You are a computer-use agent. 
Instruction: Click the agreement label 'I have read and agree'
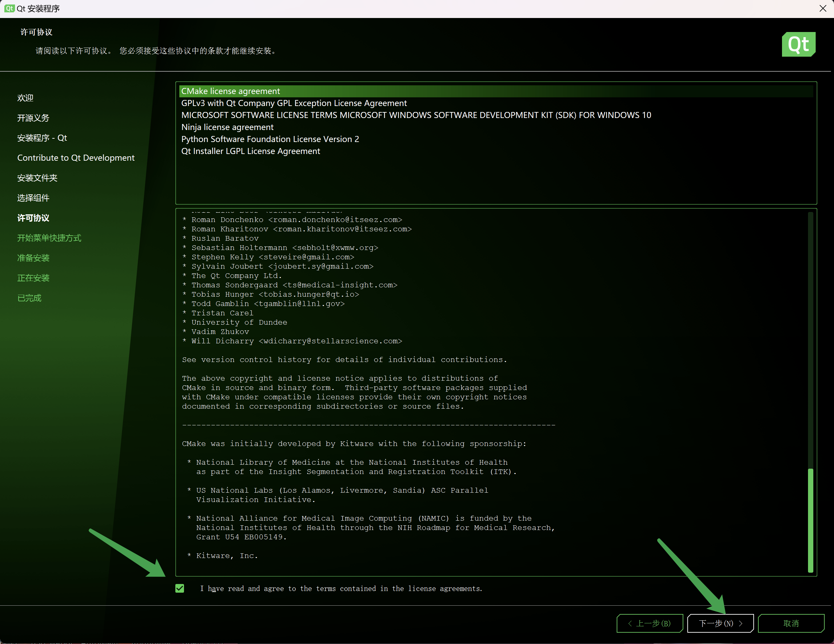click(x=341, y=589)
